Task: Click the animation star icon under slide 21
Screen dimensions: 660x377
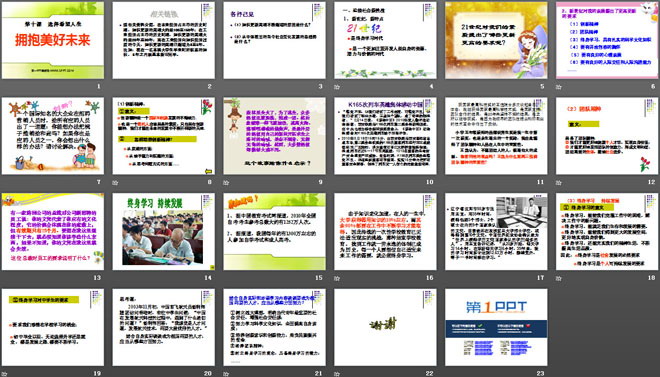Action: (x=226, y=374)
